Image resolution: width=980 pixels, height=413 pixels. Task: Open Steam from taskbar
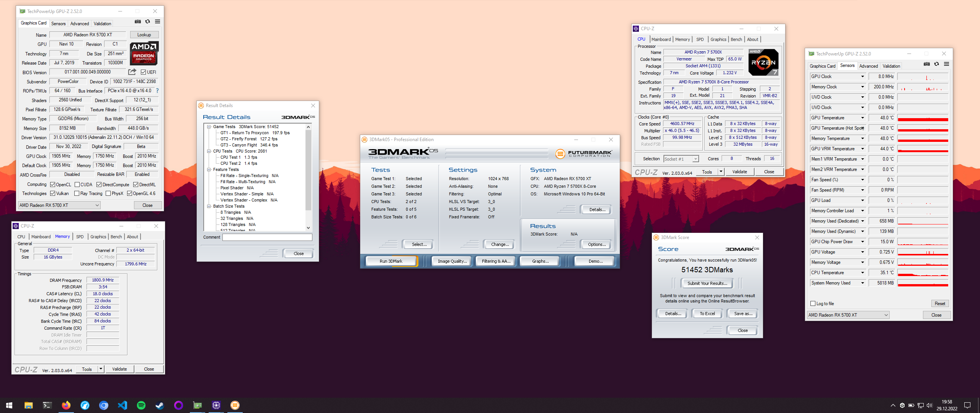coord(160,405)
